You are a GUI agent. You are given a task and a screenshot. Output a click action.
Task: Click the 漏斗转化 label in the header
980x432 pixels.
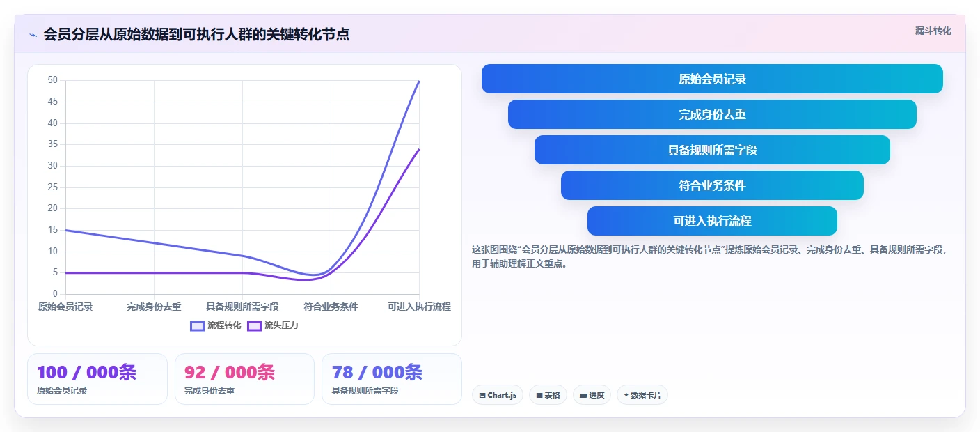tap(933, 31)
